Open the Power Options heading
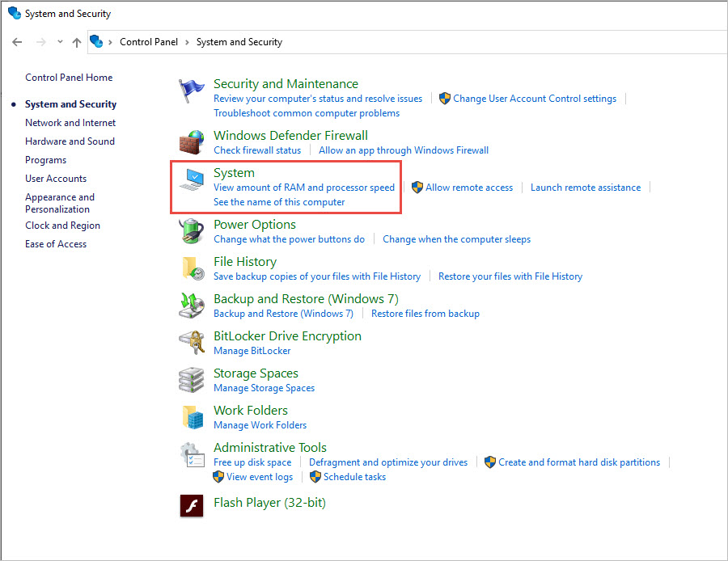Image resolution: width=728 pixels, height=561 pixels. (x=255, y=225)
